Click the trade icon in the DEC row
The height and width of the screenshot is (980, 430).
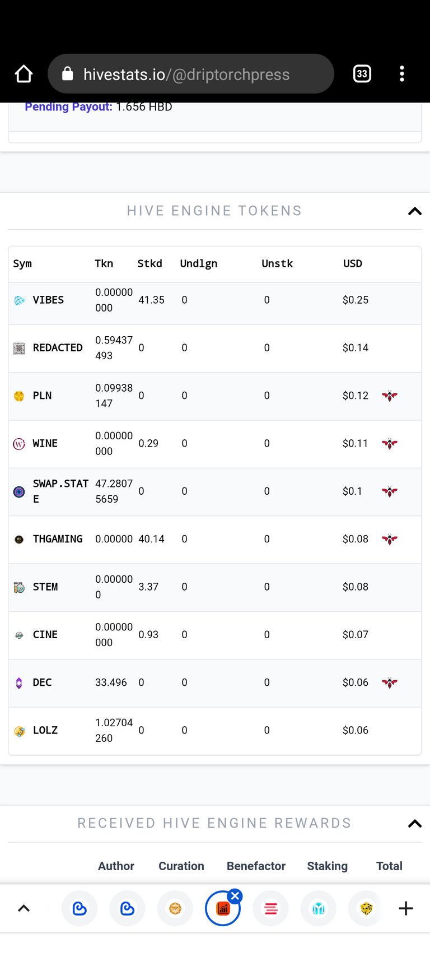click(x=390, y=682)
